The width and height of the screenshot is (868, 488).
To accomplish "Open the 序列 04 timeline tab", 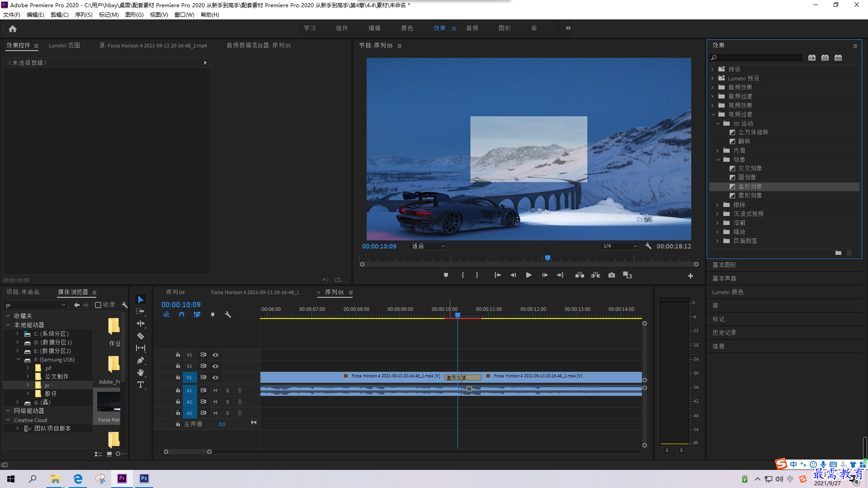I will [175, 292].
